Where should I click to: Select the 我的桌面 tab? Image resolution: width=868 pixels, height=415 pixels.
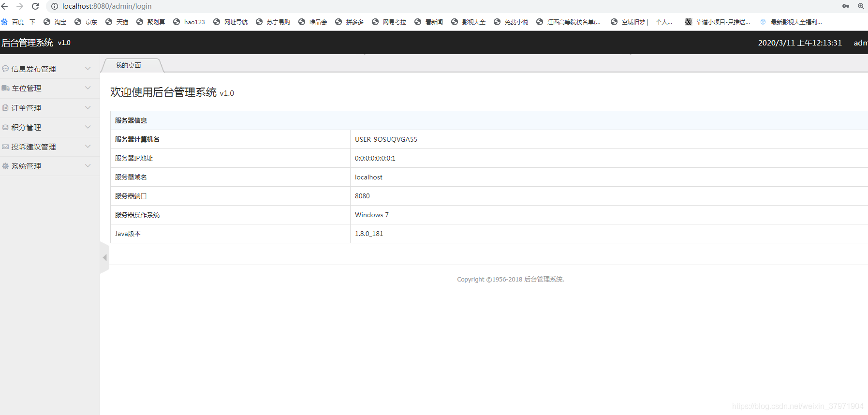point(128,65)
